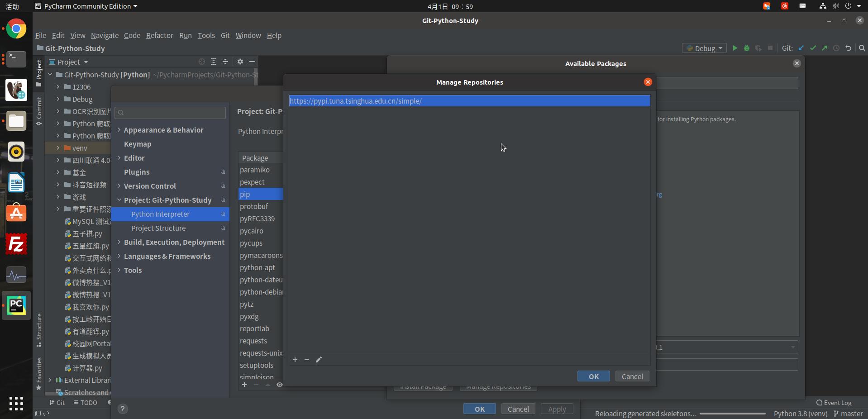Image resolution: width=868 pixels, height=419 pixels.
Task: Roll back changes with the undo arrow icon
Action: [849, 48]
